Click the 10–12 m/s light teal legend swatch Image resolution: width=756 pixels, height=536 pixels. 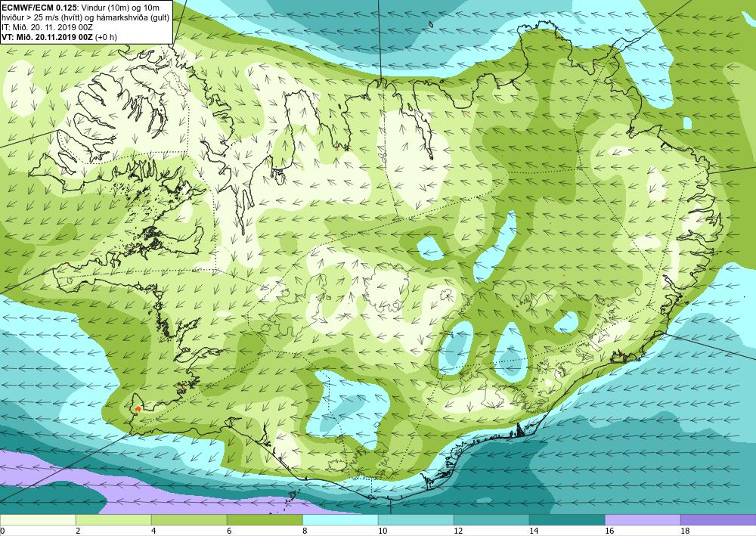click(x=416, y=519)
